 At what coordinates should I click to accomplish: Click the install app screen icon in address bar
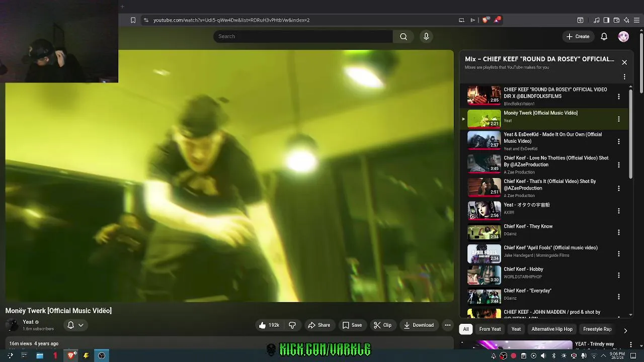(x=461, y=20)
